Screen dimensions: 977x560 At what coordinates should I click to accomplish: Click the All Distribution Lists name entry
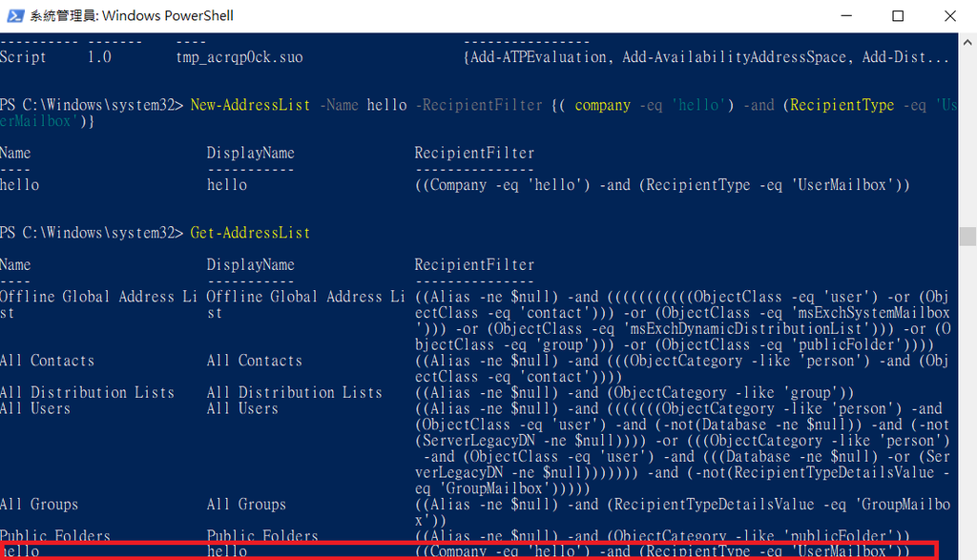[x=88, y=392]
